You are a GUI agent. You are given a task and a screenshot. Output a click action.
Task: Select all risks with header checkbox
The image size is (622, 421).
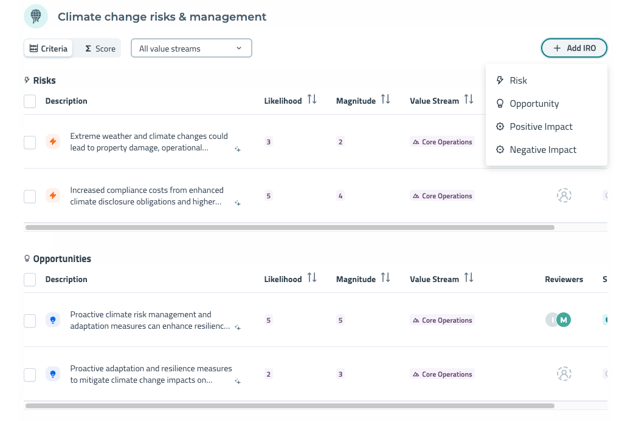tap(30, 101)
